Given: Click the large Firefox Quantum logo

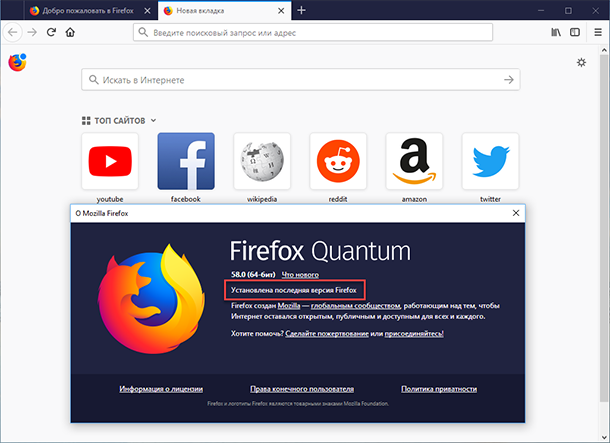Looking at the screenshot, I should [x=151, y=299].
